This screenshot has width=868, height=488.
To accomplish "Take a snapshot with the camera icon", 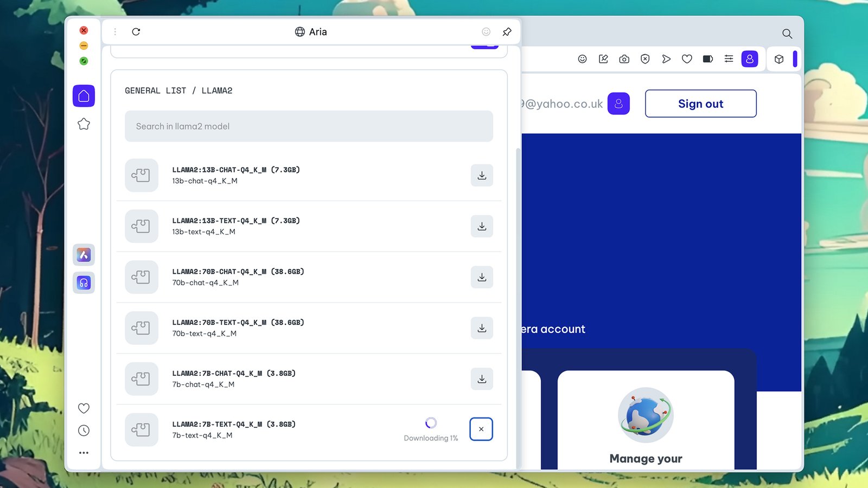I will coord(624,59).
